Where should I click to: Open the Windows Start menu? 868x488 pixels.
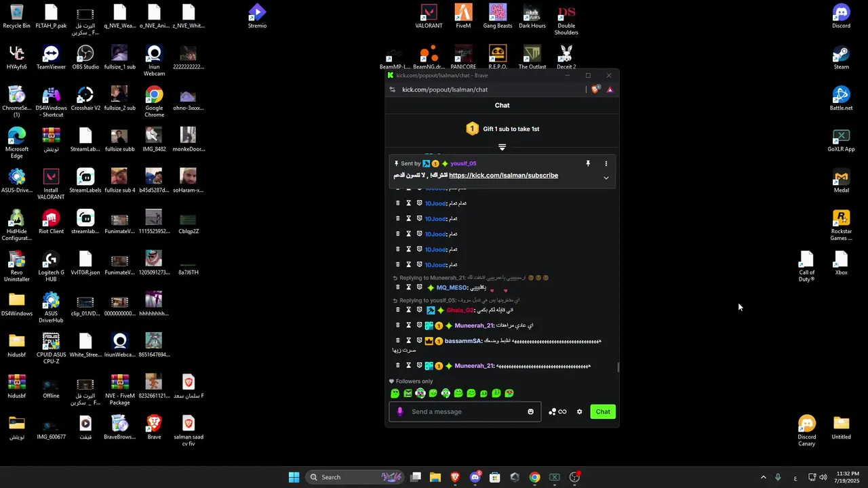[294, 477]
